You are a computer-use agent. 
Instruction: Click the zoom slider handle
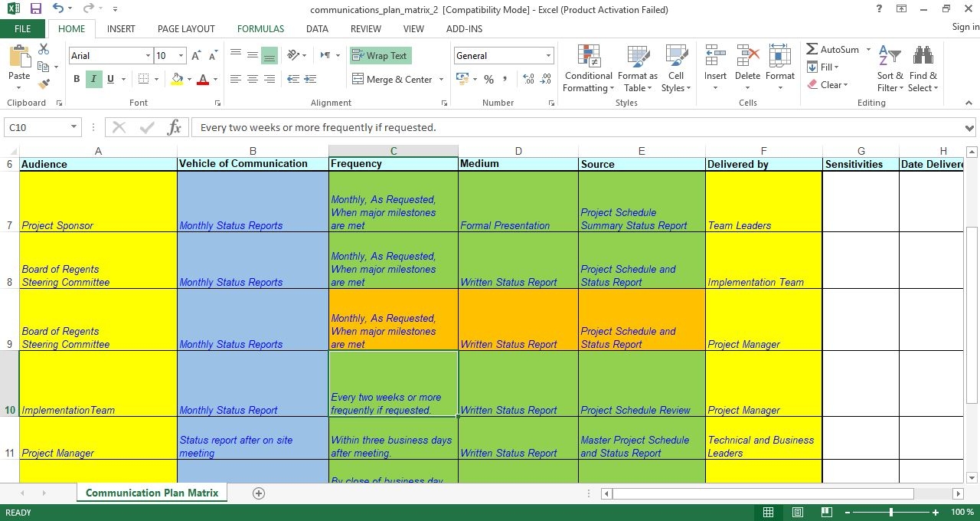(890, 512)
